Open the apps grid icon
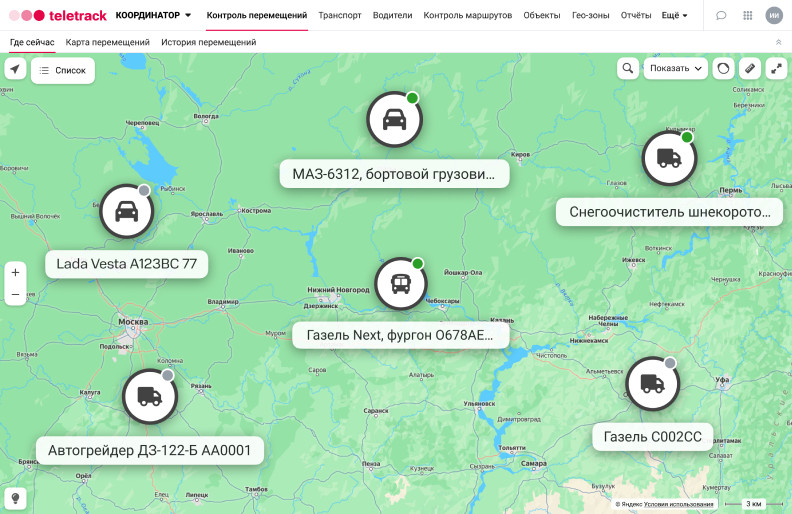 click(748, 15)
